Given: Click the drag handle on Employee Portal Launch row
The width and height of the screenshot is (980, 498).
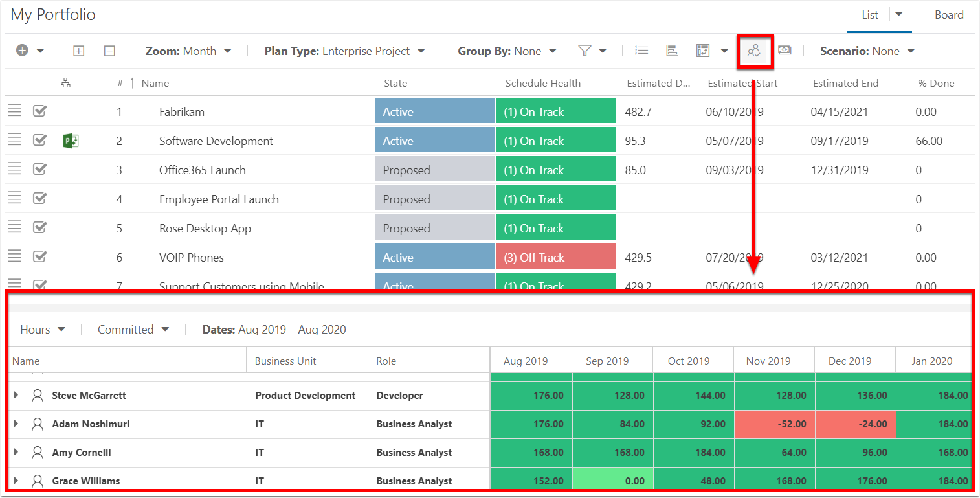Looking at the screenshot, I should click(14, 198).
